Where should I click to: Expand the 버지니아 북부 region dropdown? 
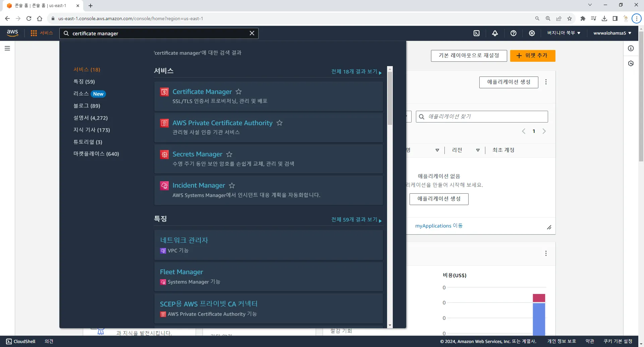coord(564,33)
